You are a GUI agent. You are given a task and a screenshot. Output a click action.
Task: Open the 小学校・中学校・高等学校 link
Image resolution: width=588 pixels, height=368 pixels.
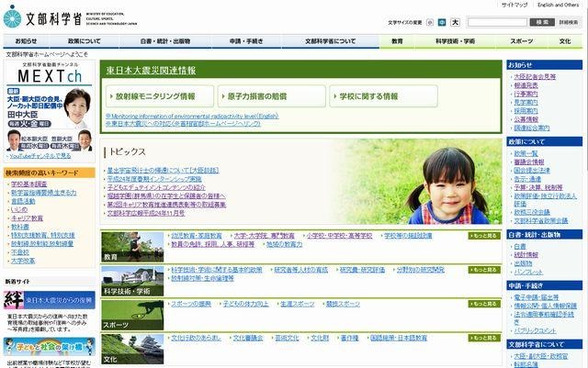click(x=339, y=236)
